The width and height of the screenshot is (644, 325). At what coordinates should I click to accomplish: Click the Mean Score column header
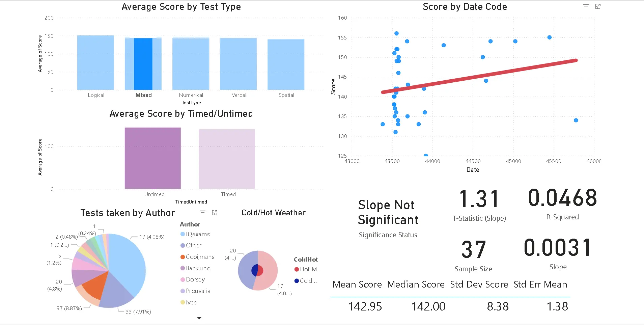pos(357,285)
